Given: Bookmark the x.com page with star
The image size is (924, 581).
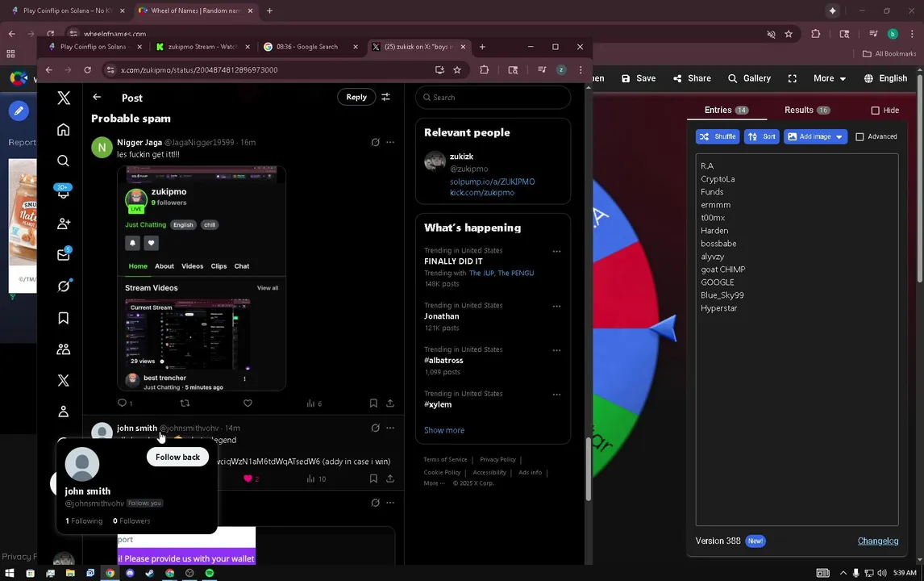Looking at the screenshot, I should pyautogui.click(x=456, y=69).
